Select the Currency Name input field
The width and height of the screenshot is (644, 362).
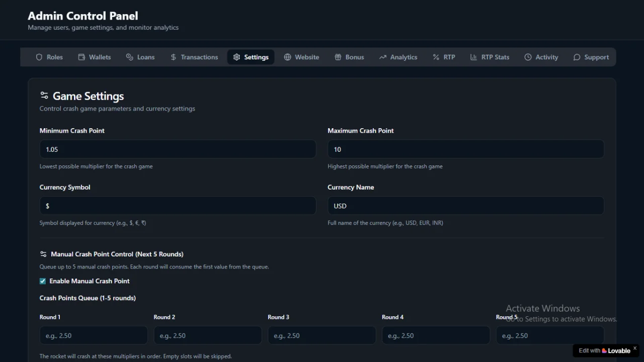click(466, 206)
